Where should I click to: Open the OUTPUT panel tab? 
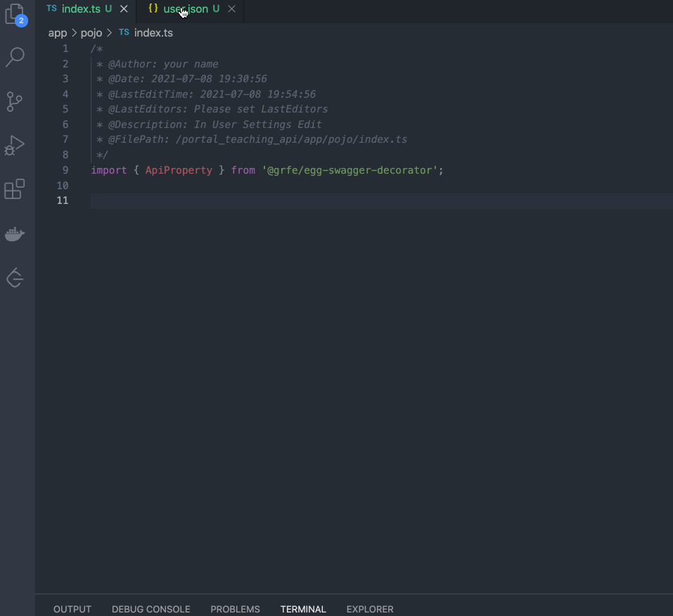click(x=72, y=609)
